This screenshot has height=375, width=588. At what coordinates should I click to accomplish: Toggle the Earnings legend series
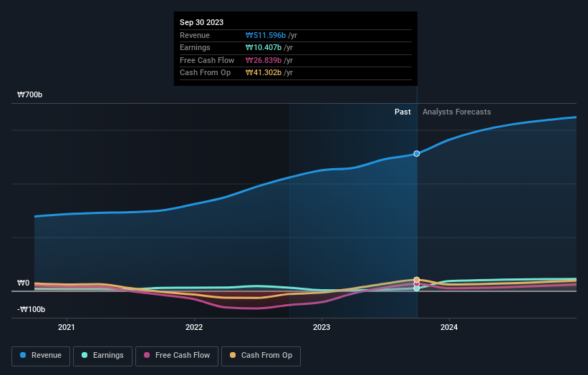pos(102,356)
